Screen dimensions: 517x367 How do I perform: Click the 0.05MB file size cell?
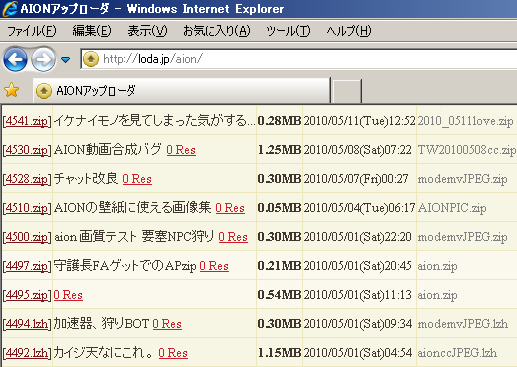[x=279, y=208]
